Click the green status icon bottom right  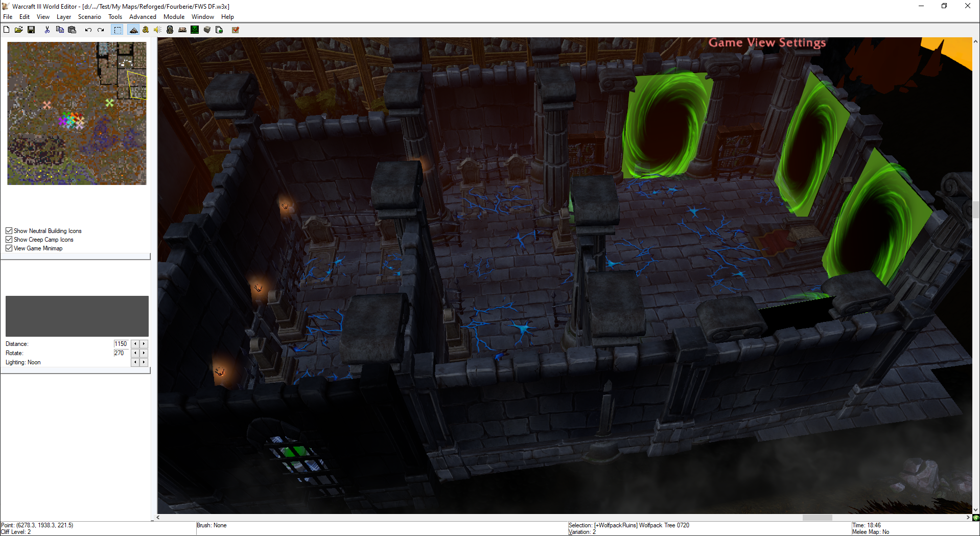[x=976, y=518]
